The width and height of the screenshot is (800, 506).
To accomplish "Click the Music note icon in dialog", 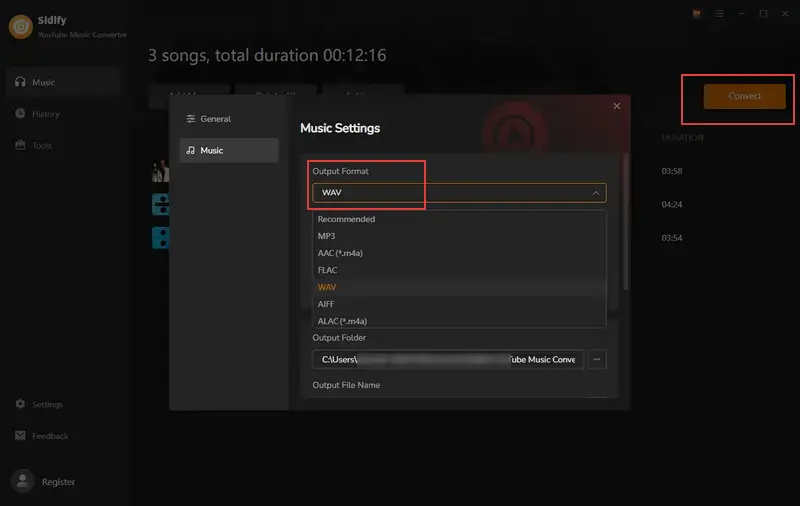I will click(x=190, y=150).
